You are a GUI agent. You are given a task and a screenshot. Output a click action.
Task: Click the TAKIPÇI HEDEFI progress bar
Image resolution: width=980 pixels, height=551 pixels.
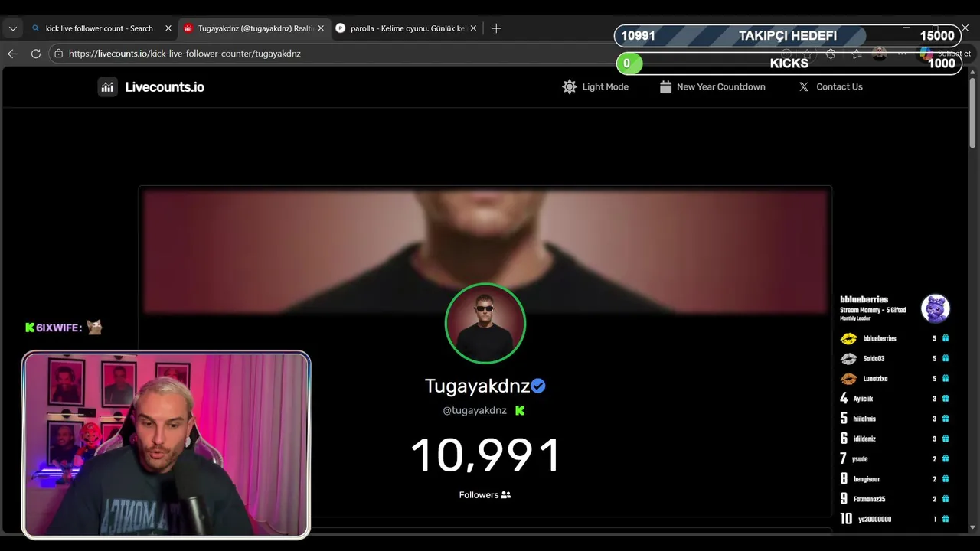787,36
